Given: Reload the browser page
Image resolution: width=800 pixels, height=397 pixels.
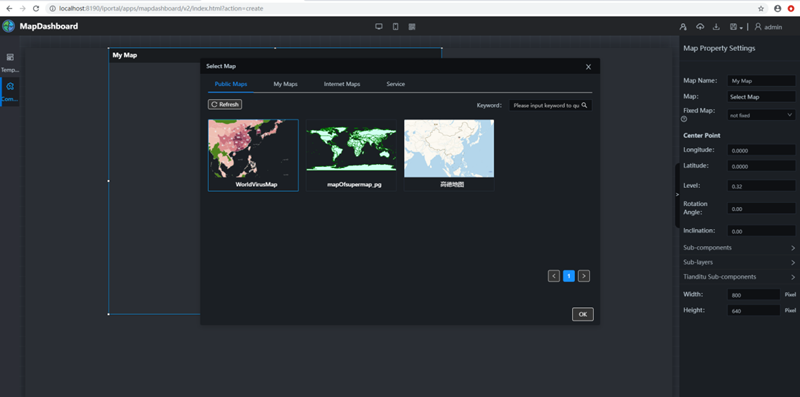Looking at the screenshot, I should click(x=36, y=8).
